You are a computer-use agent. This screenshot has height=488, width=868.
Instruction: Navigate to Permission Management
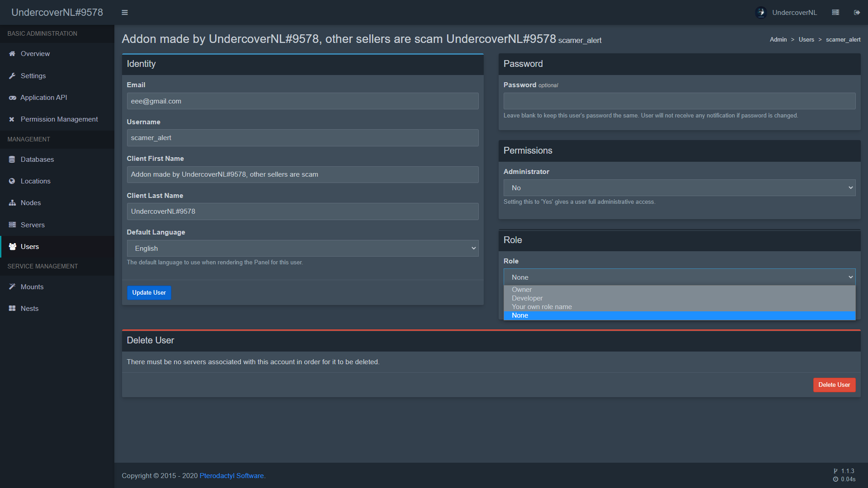[57, 119]
